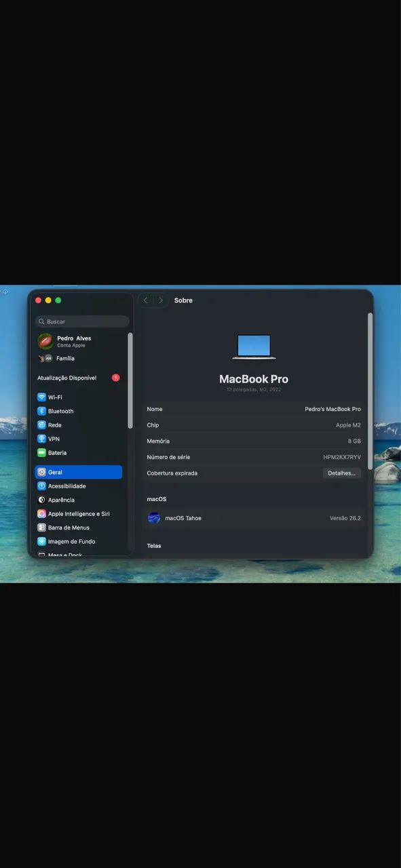Viewport: 401px width, 868px height.
Task: Select the Rede globe icon
Action: (41, 425)
